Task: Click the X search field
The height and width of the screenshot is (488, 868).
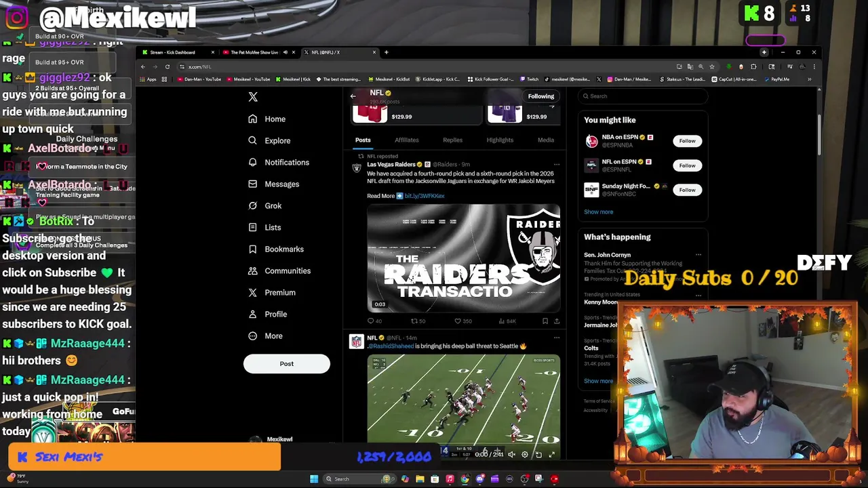Action: point(643,96)
